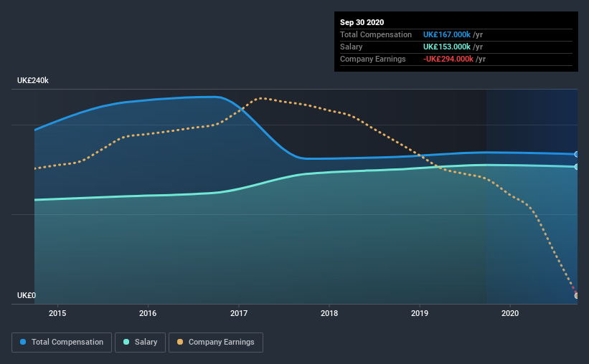Click the Salary line end-point marker
The image size is (589, 364).
[576, 167]
